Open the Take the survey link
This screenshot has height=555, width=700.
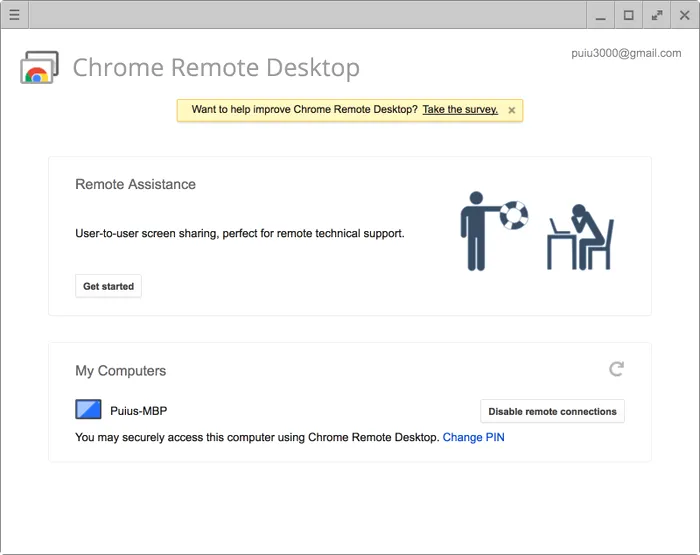click(460, 109)
